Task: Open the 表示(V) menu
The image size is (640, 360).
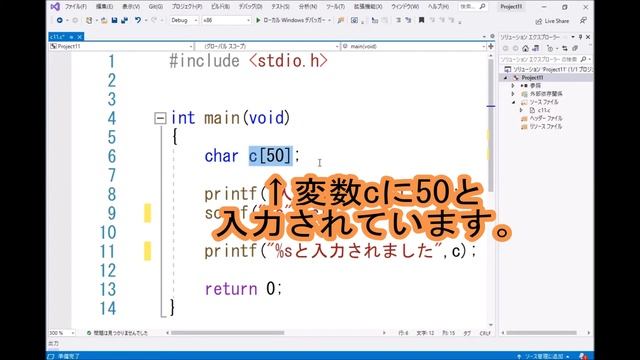Action: 131,7
